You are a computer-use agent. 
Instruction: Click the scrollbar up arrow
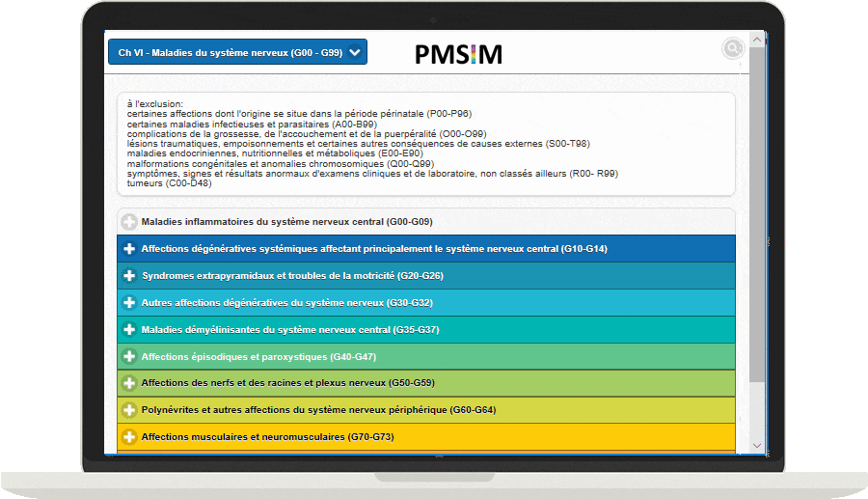[757, 40]
